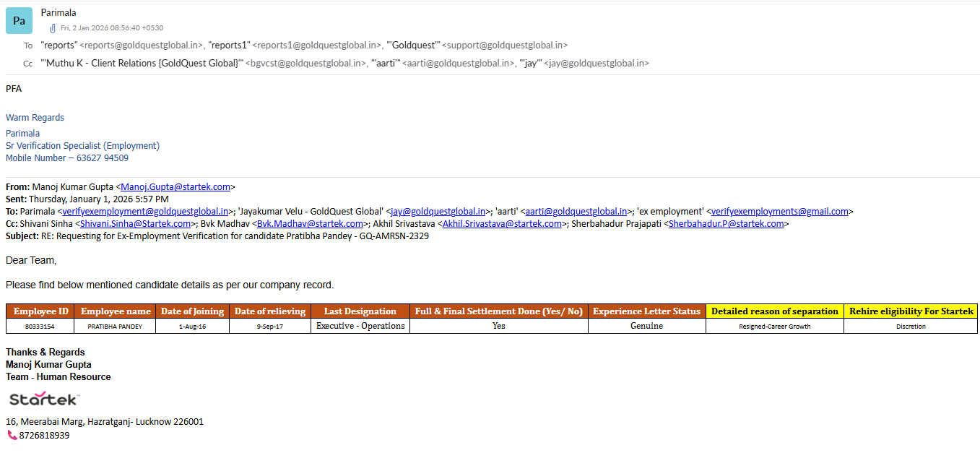Click Akhil.Srivastava@startek.com link

tap(502, 224)
